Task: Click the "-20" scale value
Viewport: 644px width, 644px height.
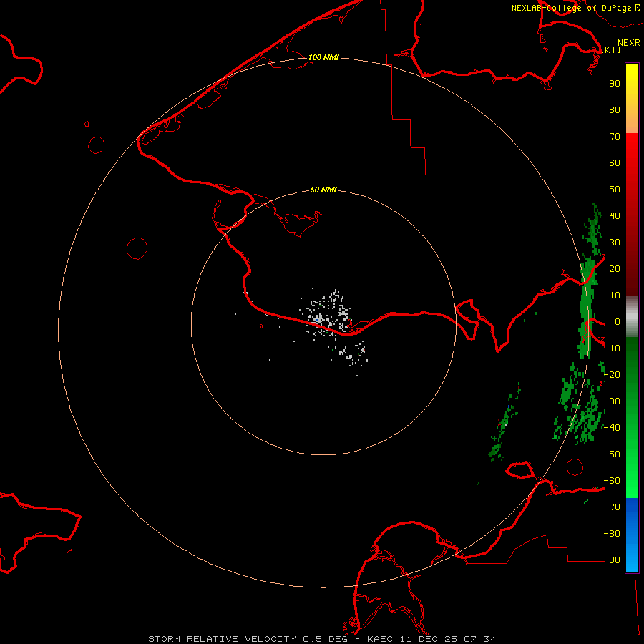Action: point(612,374)
